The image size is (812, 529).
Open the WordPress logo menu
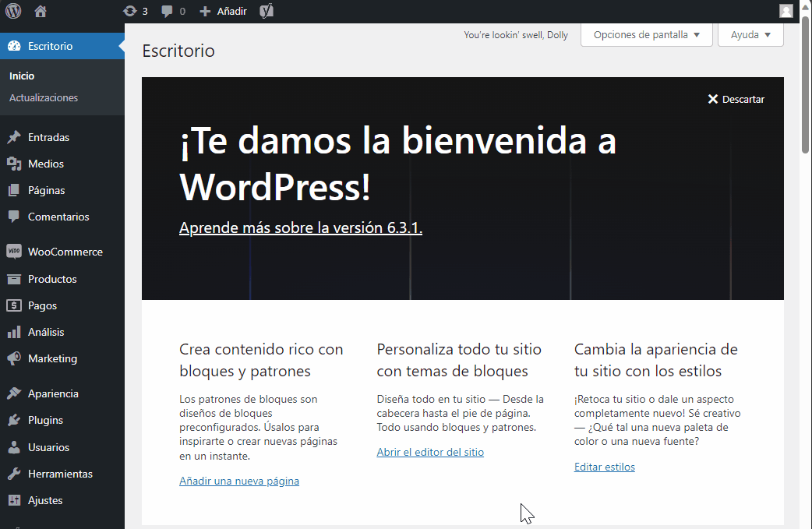[13, 11]
